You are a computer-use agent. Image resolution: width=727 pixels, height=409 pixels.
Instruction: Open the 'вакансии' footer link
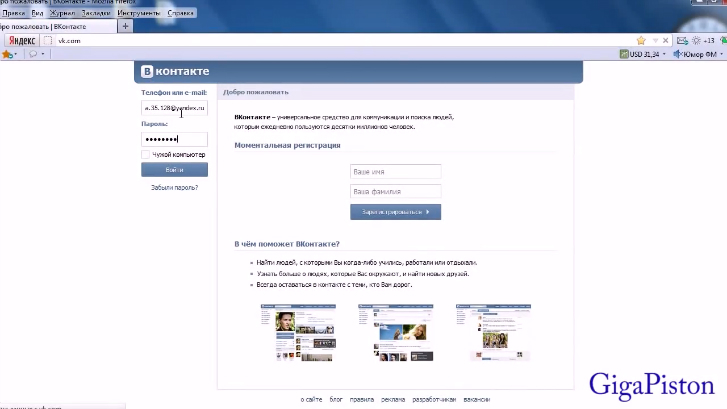point(477,399)
